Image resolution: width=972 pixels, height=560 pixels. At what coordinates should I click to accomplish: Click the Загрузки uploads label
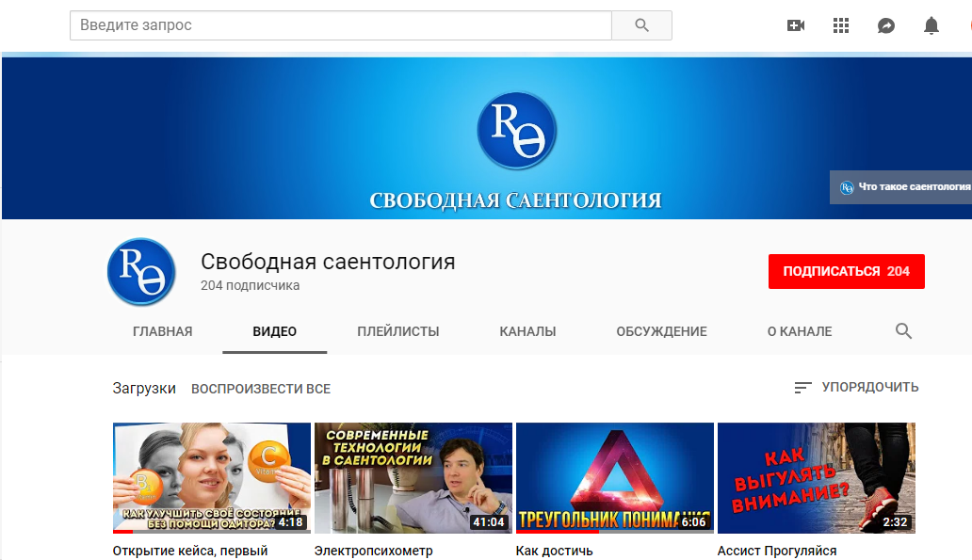pos(144,389)
